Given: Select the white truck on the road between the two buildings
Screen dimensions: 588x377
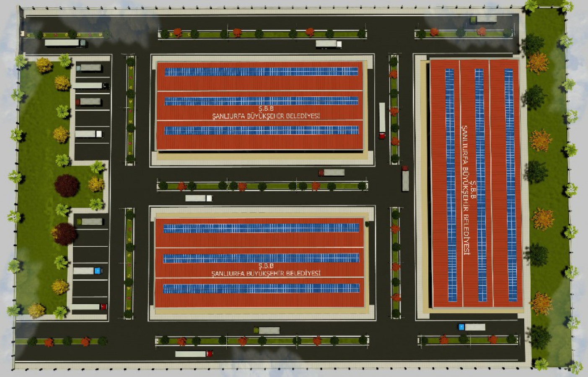Looking at the screenshot, I should coord(199,198).
